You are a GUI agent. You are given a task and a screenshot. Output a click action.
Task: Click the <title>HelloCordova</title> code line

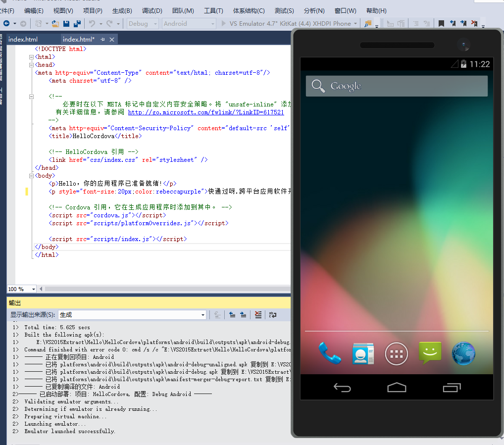95,136
